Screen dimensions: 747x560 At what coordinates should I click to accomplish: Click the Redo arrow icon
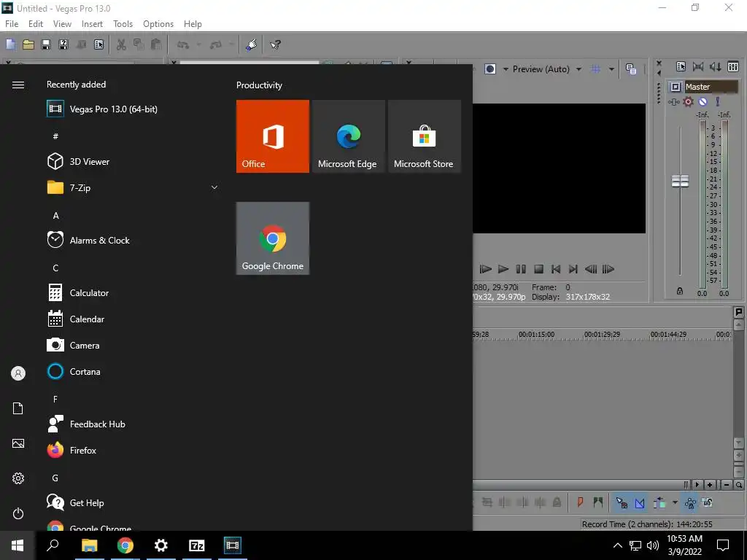tap(216, 44)
